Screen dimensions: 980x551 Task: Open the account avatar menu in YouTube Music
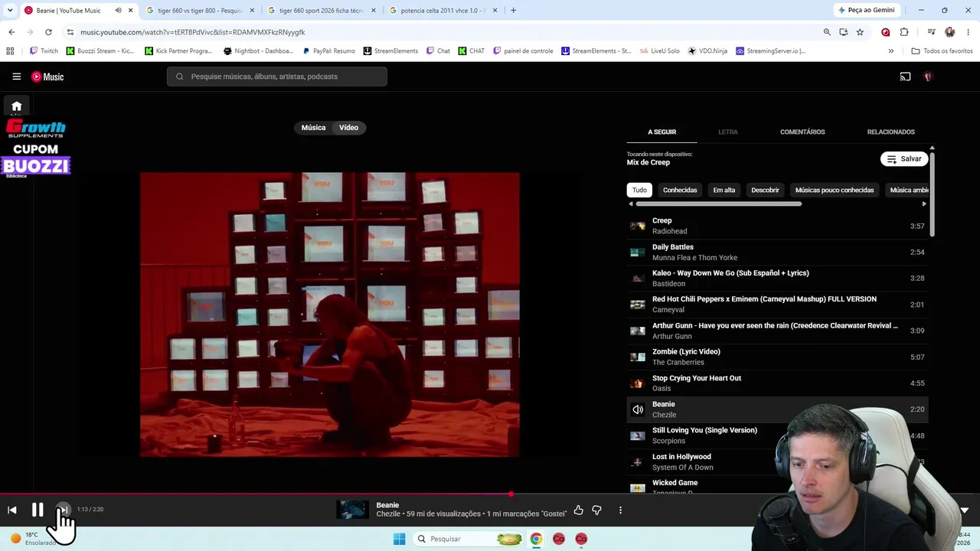928,77
